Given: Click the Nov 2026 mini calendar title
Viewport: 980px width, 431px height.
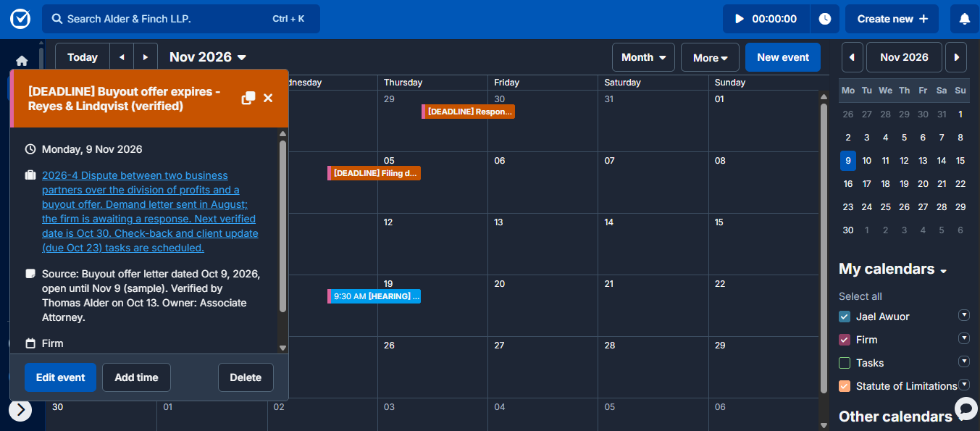Looking at the screenshot, I should 904,57.
